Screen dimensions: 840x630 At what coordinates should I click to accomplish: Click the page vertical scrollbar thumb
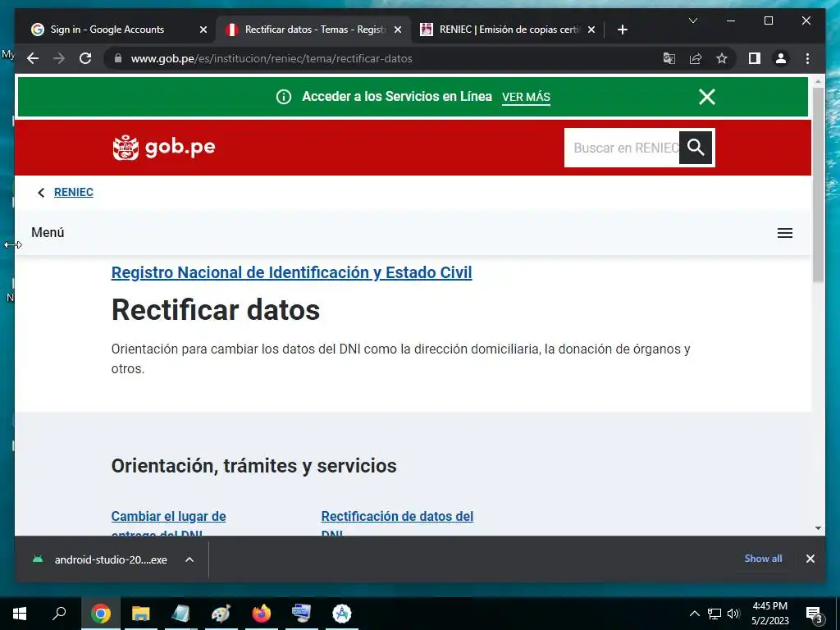coord(818,185)
